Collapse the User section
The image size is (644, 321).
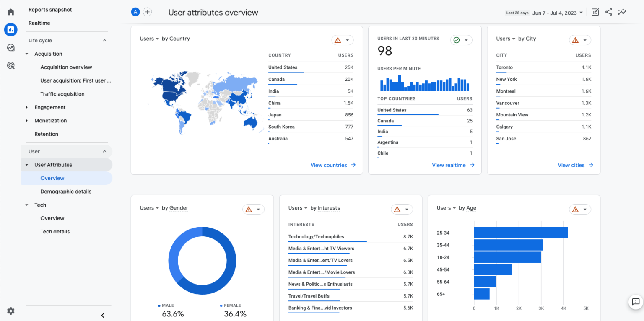(104, 151)
